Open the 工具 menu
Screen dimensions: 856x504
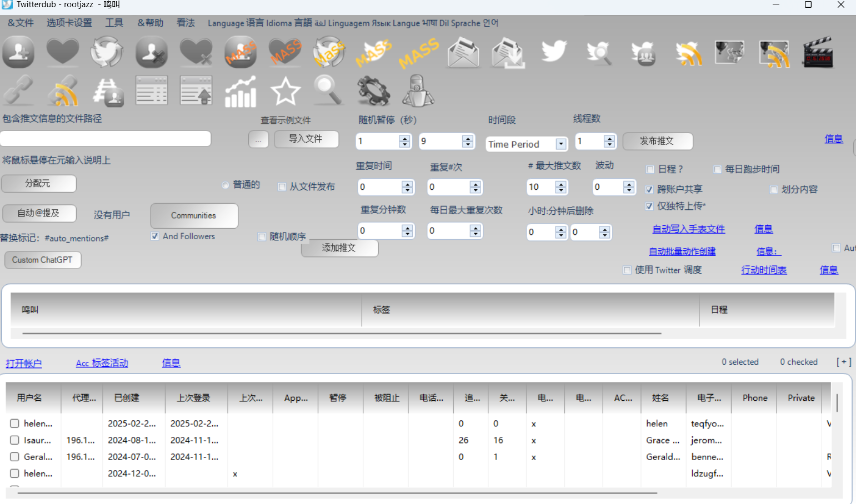click(114, 23)
